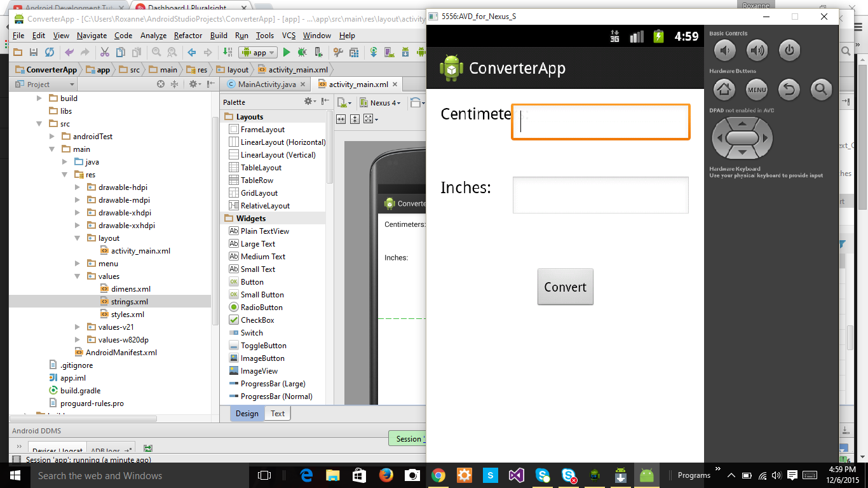
Task: Open the VCS menu
Action: [288, 36]
